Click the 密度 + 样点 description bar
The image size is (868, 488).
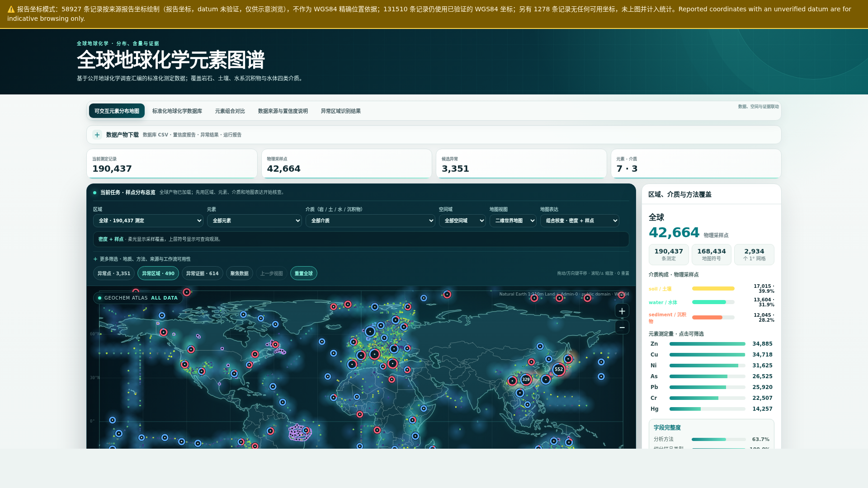pos(361,239)
